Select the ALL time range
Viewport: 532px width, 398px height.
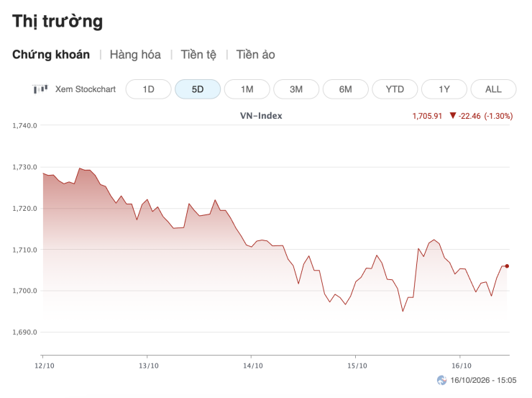pos(493,89)
